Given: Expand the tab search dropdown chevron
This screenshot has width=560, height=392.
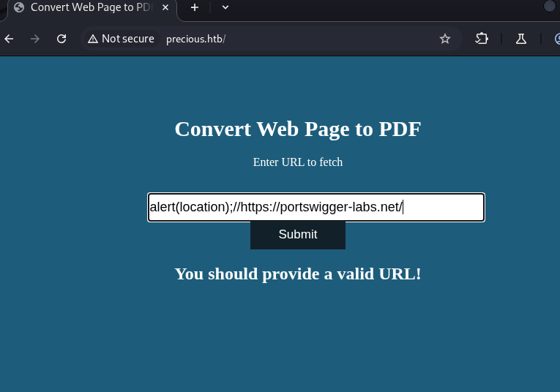Looking at the screenshot, I should pos(225,7).
